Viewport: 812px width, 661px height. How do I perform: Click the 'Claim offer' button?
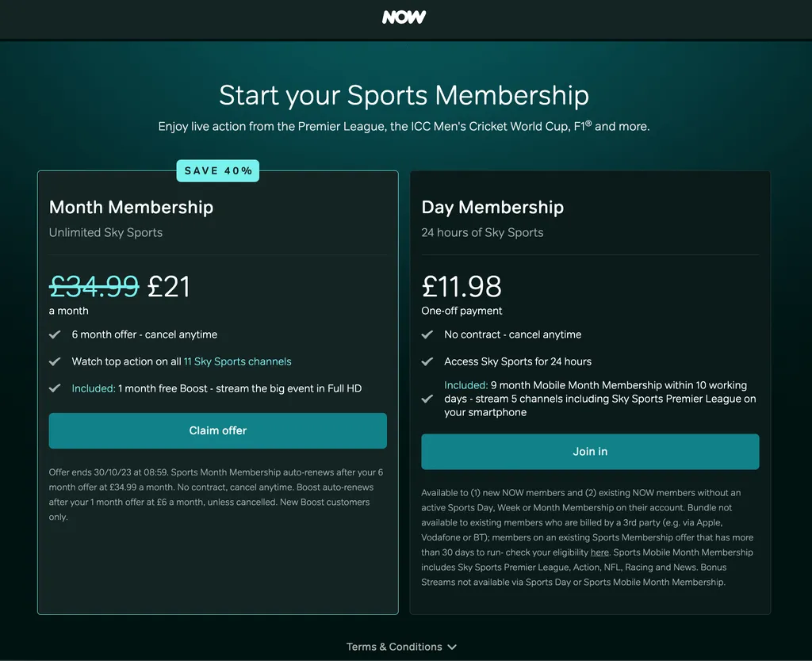[x=217, y=430]
